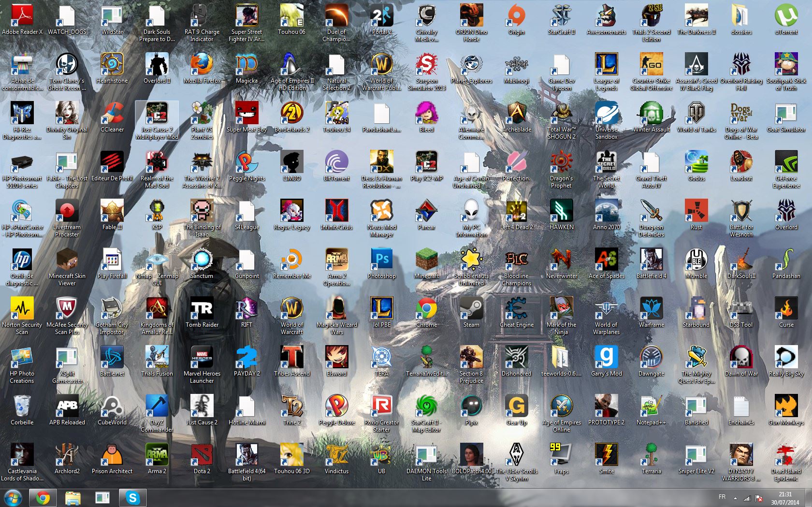Launch Minecraft from the desktop

427,263
